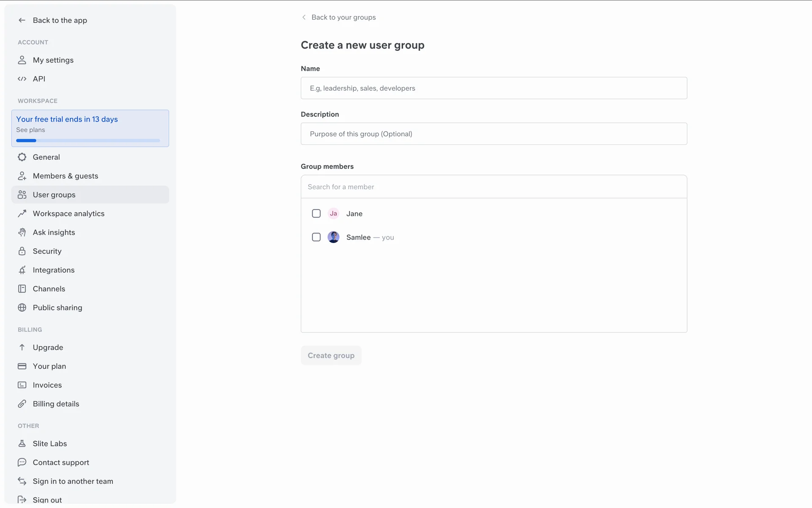Open the Invoices page

(x=47, y=385)
